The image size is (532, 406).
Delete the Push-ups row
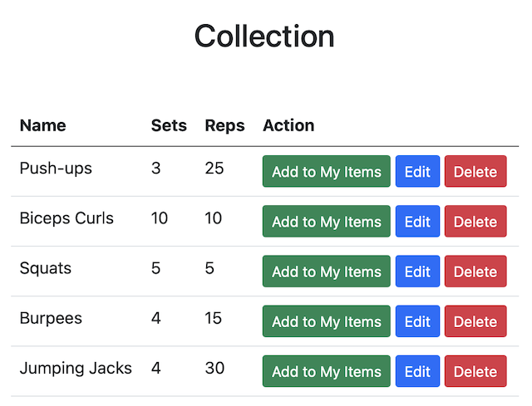(475, 171)
